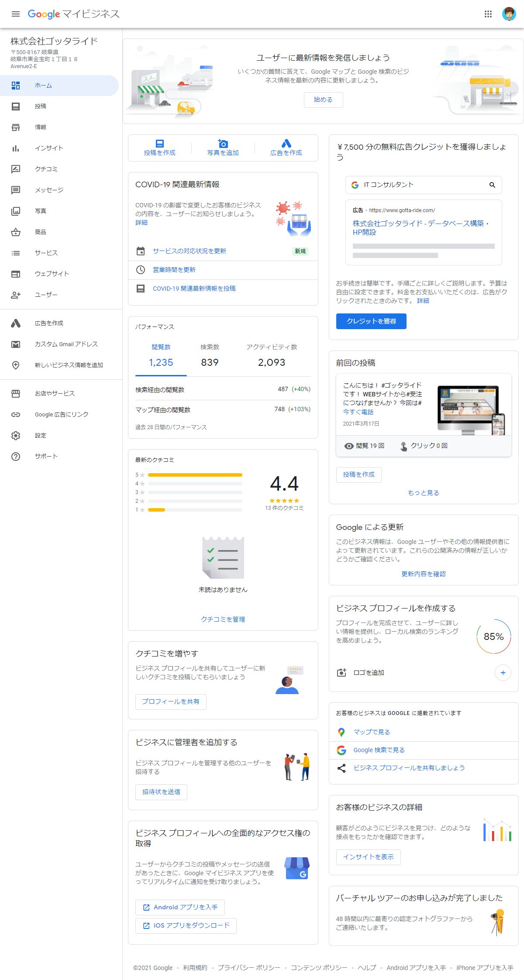
Task: Open the クチコミを管理 link
Action: (223, 619)
